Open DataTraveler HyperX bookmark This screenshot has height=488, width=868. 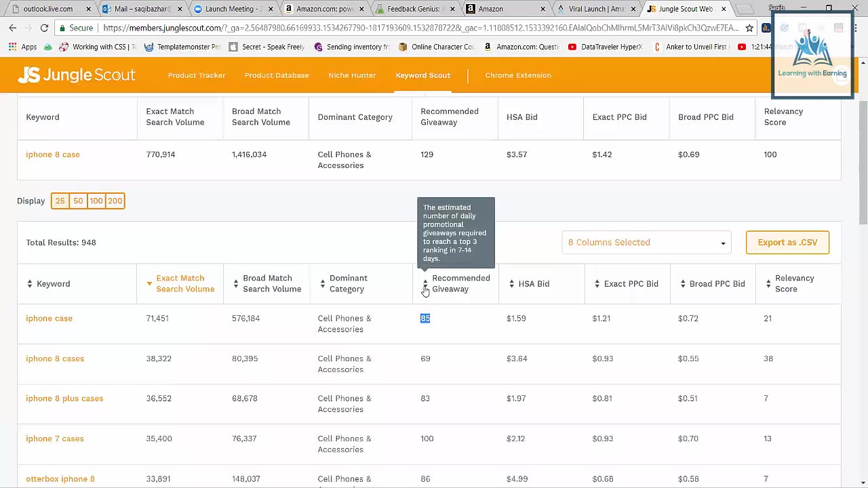pos(605,47)
